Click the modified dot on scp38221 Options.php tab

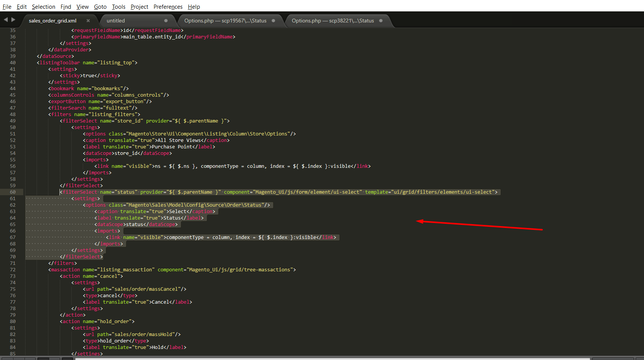381,21
